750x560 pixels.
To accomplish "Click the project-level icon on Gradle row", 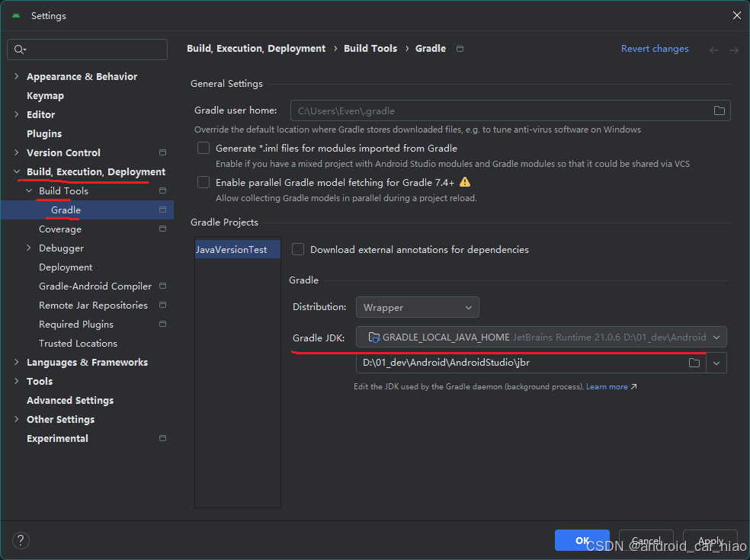I will coord(162,210).
